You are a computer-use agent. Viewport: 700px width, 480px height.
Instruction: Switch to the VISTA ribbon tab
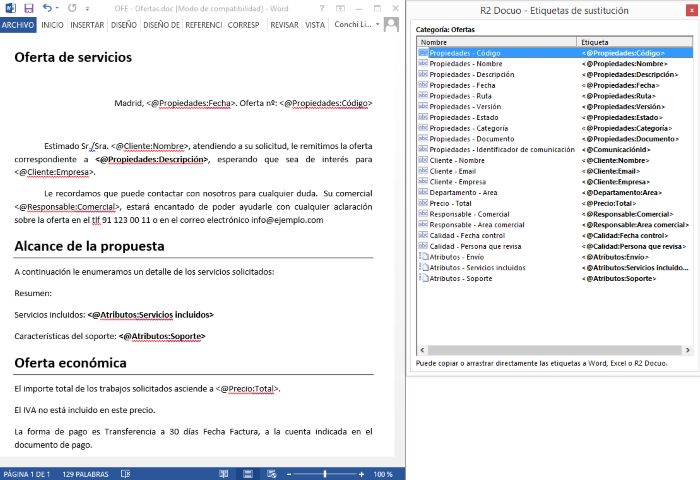point(315,25)
